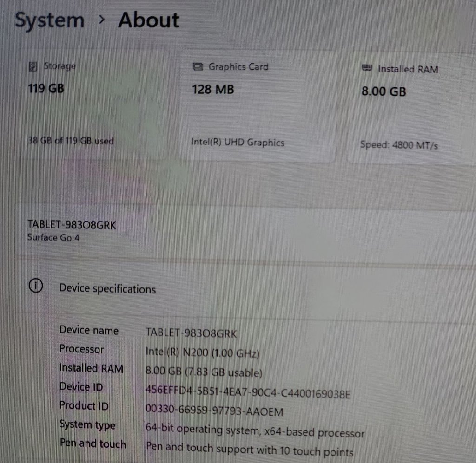The height and width of the screenshot is (463, 476).
Task: Click the Storage drive icon
Action: pyautogui.click(x=33, y=67)
